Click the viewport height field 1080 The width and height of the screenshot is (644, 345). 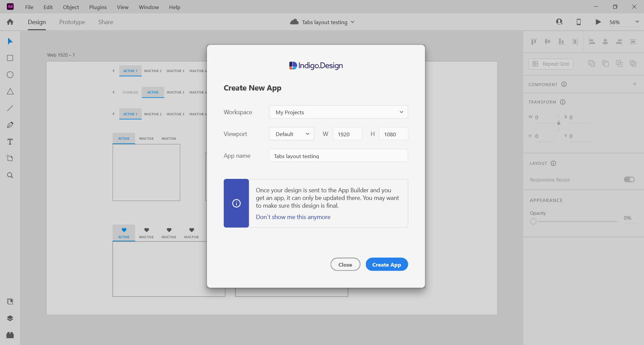coord(393,134)
